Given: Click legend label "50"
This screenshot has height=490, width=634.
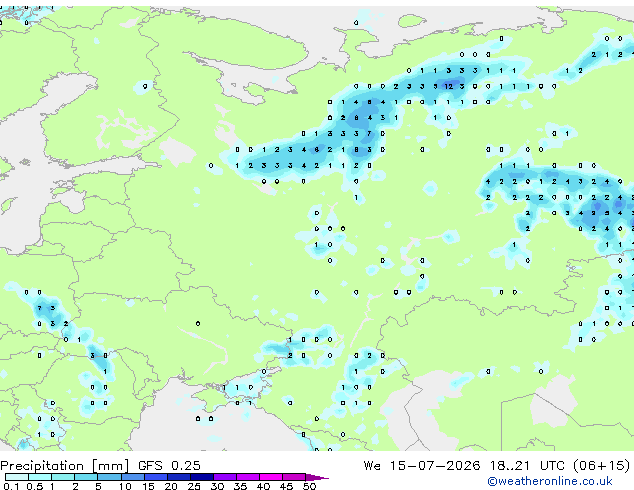Looking at the screenshot, I should pos(309,486).
